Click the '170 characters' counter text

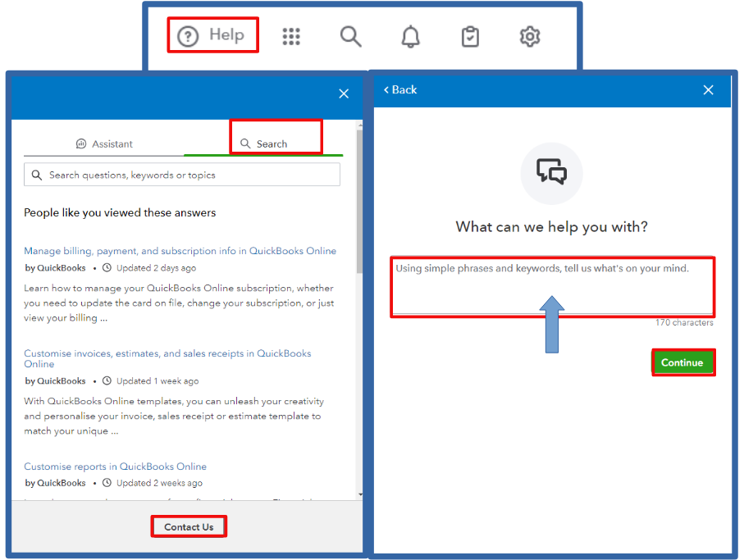coord(684,322)
